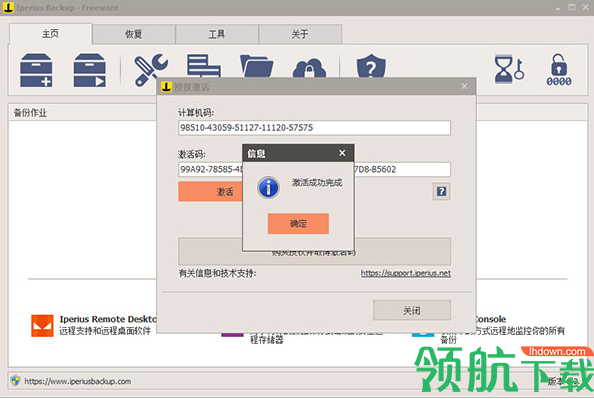Switch to the 恢复 tab

(x=133, y=34)
